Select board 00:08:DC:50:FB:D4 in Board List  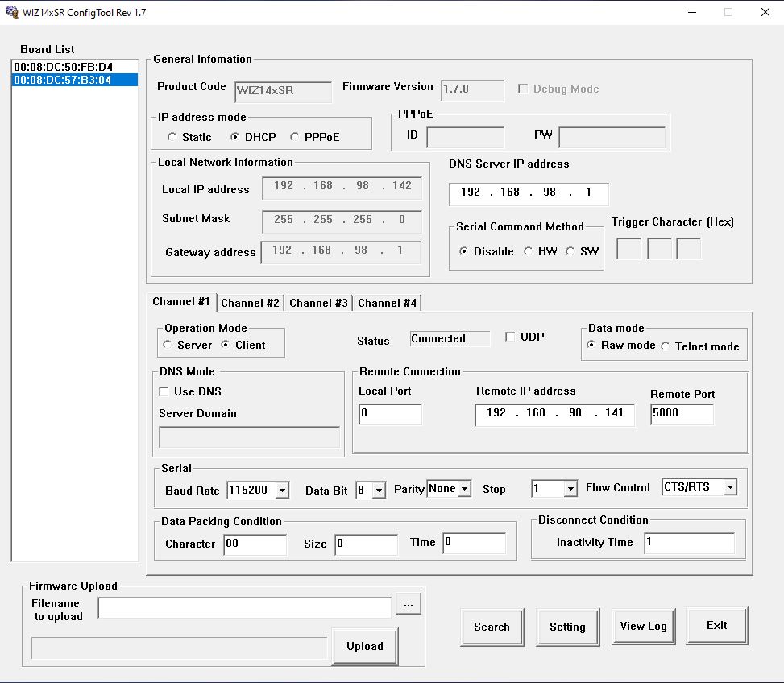[x=74, y=67]
